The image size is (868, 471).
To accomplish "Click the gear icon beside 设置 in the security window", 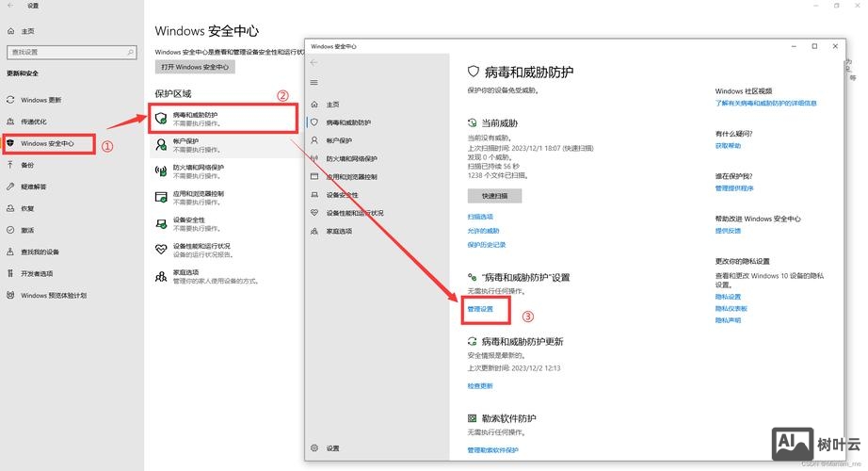I will click(314, 447).
